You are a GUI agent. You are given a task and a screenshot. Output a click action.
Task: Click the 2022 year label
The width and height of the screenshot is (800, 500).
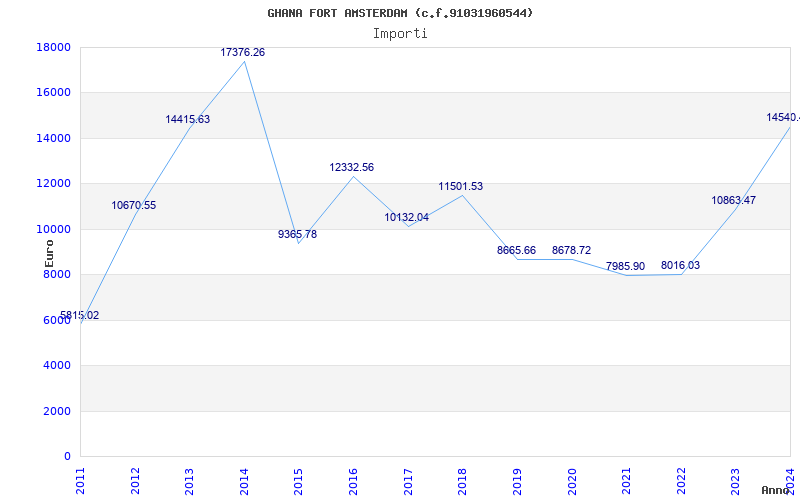click(x=681, y=481)
